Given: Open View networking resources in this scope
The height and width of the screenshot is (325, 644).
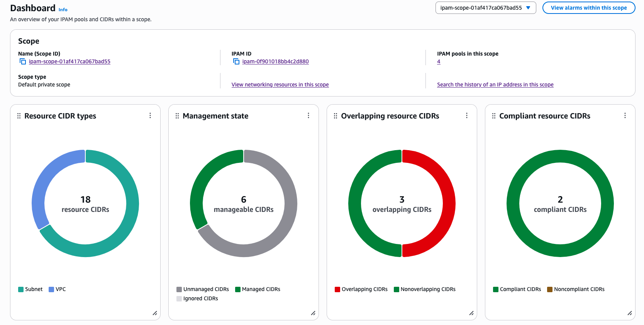Looking at the screenshot, I should coord(280,85).
